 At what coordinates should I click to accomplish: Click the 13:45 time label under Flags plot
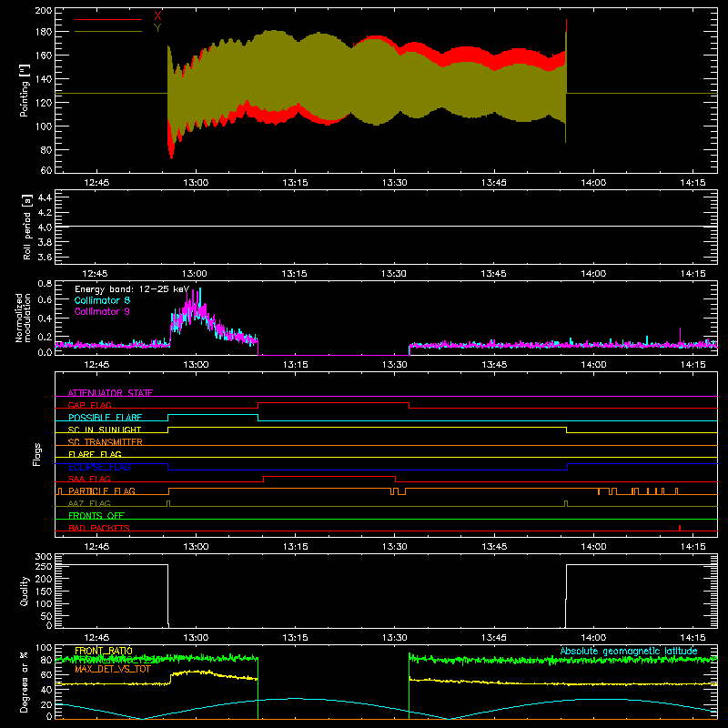494,547
